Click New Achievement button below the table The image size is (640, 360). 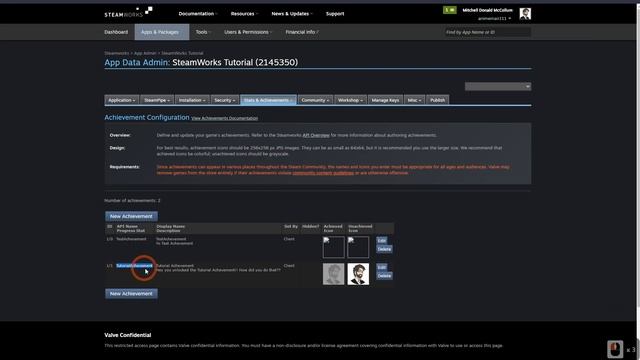pyautogui.click(x=131, y=293)
